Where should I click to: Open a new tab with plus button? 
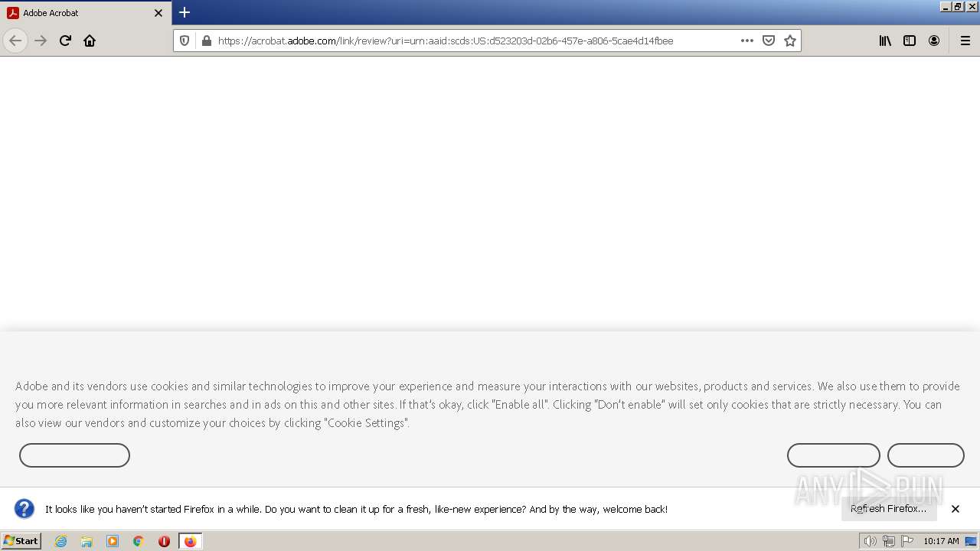pyautogui.click(x=185, y=12)
